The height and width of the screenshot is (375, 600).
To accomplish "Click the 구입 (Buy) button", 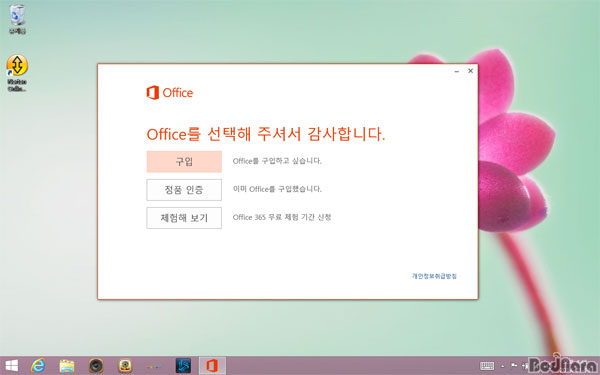I will 184,161.
